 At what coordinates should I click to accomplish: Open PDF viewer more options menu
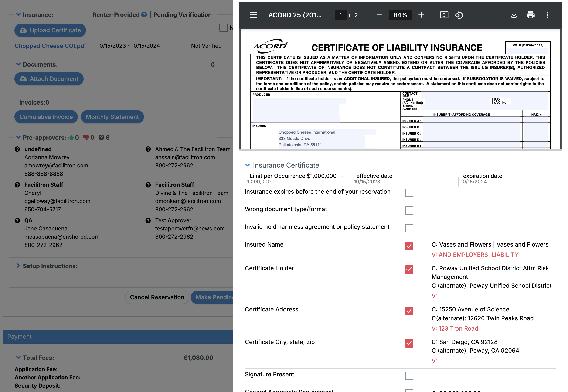(547, 15)
